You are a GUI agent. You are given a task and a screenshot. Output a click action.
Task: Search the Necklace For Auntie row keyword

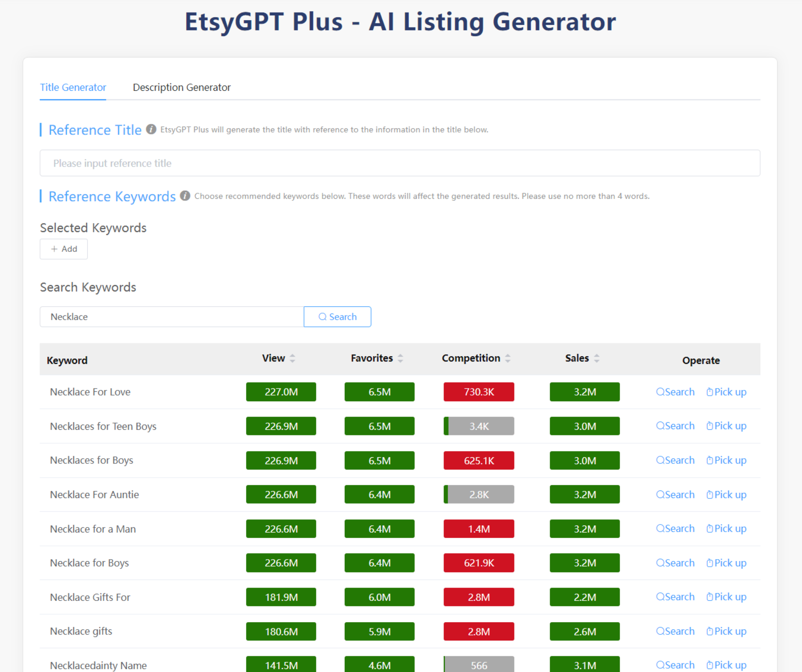click(x=675, y=494)
